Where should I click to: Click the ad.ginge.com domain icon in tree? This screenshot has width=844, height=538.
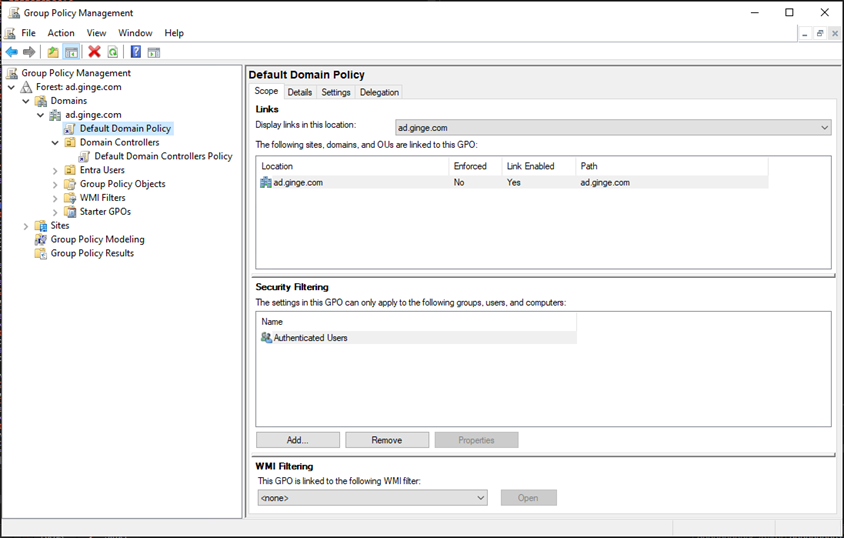point(55,115)
